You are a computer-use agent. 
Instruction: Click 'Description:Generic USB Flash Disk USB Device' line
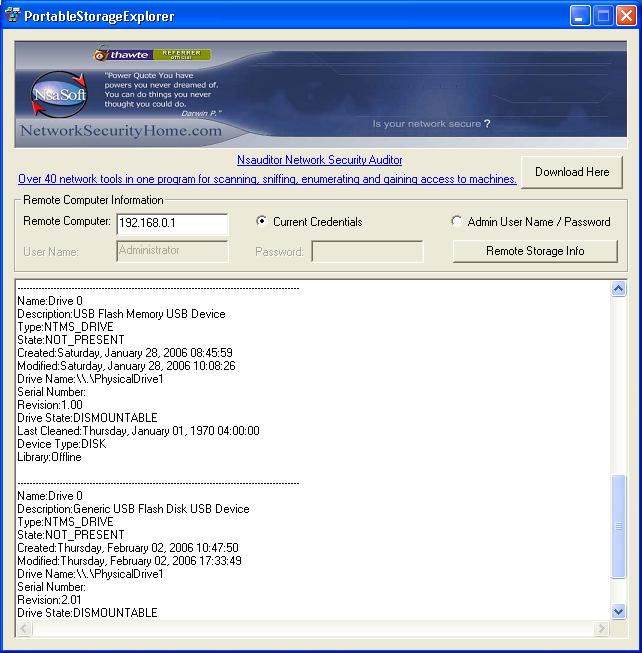[133, 509]
